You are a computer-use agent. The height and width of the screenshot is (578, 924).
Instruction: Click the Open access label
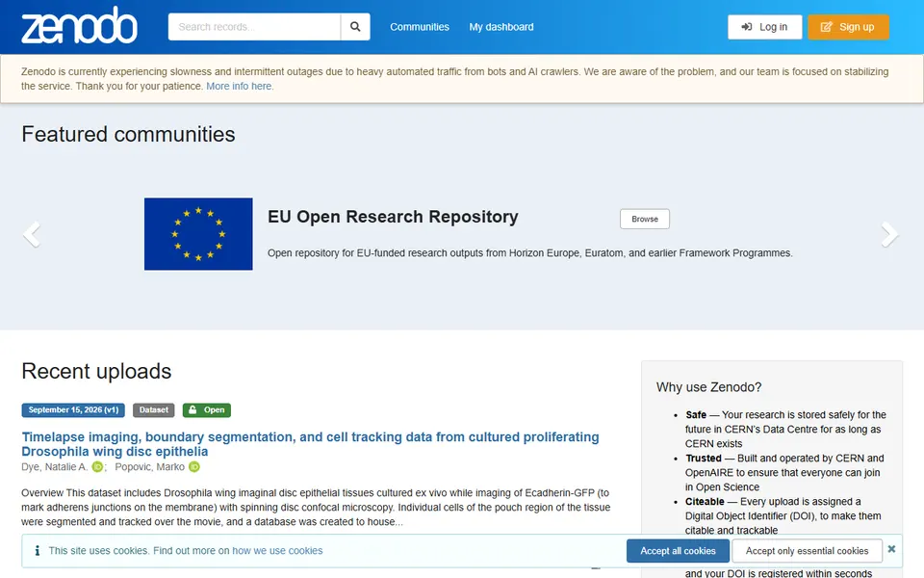tap(207, 410)
